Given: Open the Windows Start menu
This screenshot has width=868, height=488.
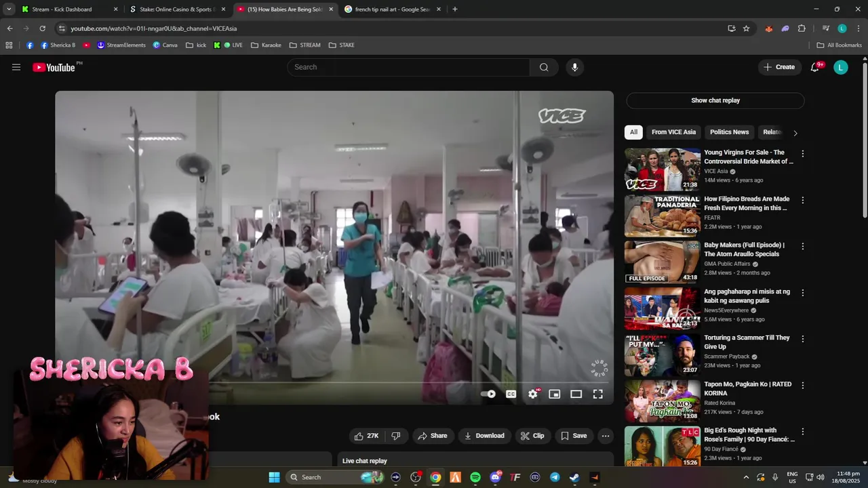Looking at the screenshot, I should coord(274,477).
